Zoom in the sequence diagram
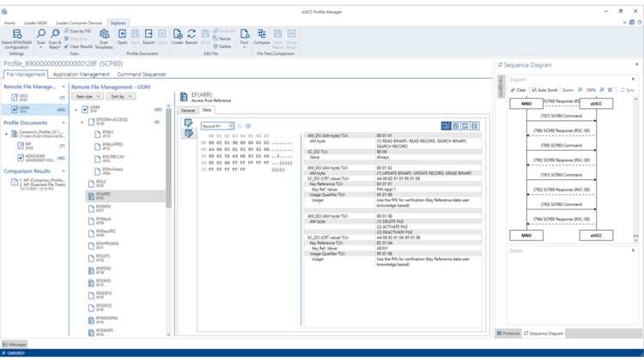The image size is (644, 362). pos(602,90)
